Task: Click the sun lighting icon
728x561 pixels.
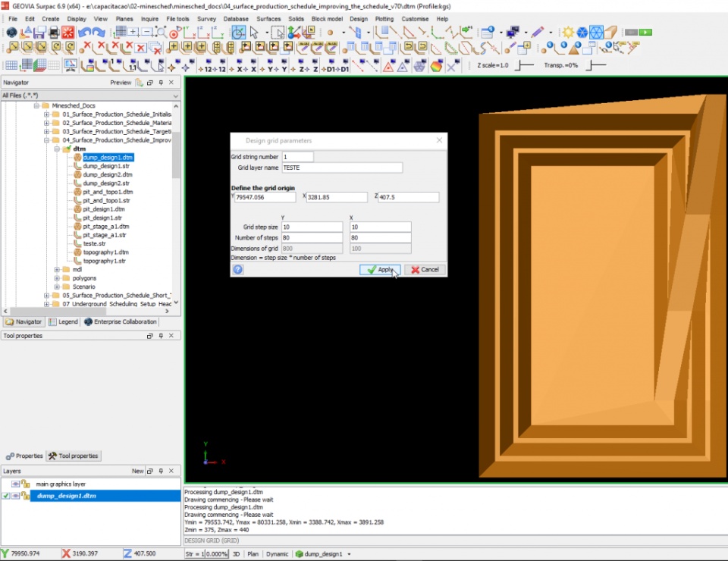Action: [x=567, y=33]
